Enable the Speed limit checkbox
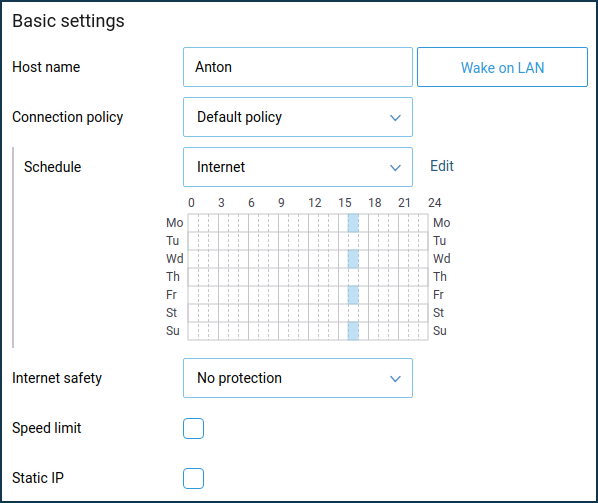 (193, 428)
